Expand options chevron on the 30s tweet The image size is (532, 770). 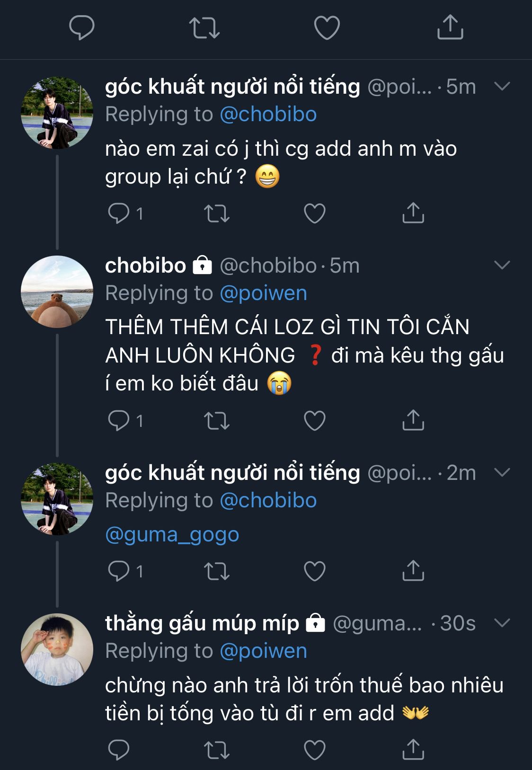click(502, 623)
